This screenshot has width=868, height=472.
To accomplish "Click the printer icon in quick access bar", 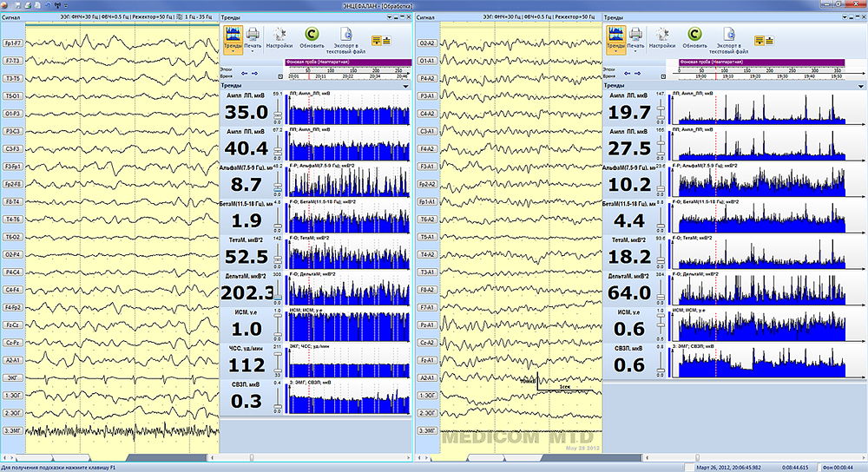I will (x=28, y=5).
